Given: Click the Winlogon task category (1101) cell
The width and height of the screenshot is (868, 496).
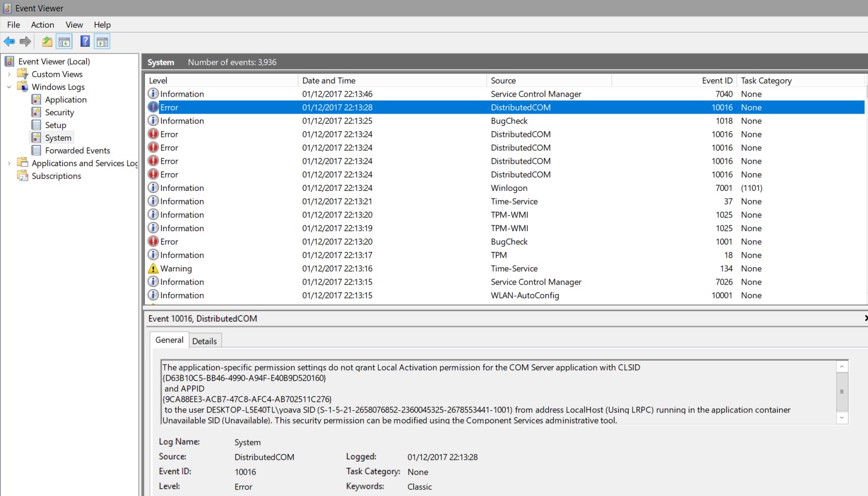Looking at the screenshot, I should click(752, 188).
